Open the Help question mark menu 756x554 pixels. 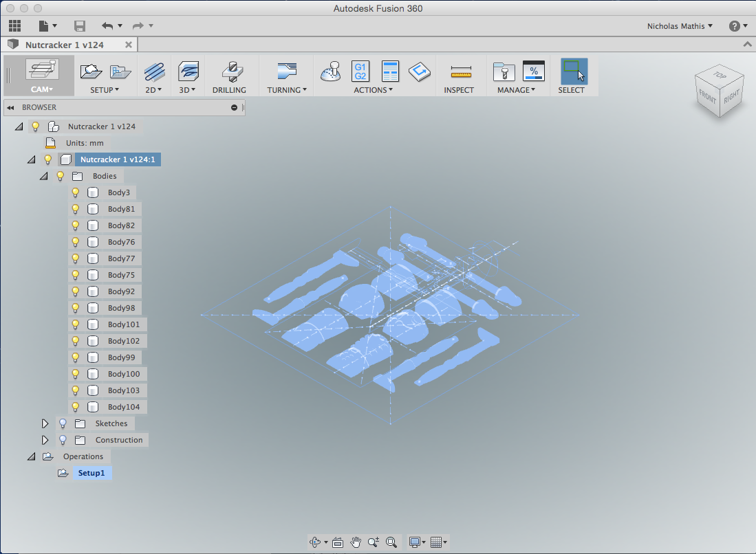pyautogui.click(x=738, y=26)
